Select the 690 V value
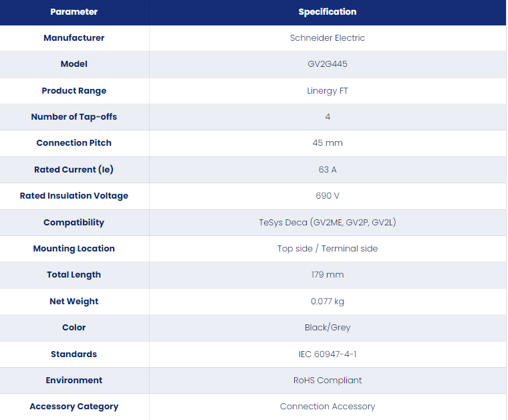This screenshot has width=508, height=420. [328, 196]
